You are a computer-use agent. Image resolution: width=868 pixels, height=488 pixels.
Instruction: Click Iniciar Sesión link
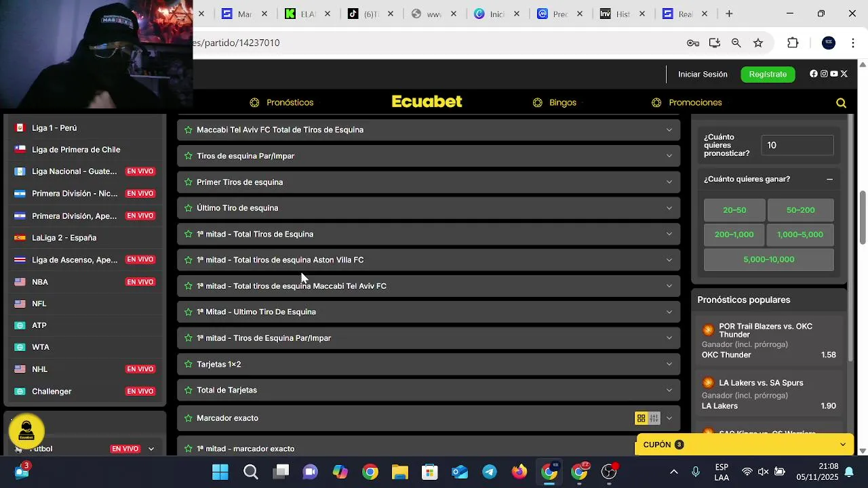[703, 74]
